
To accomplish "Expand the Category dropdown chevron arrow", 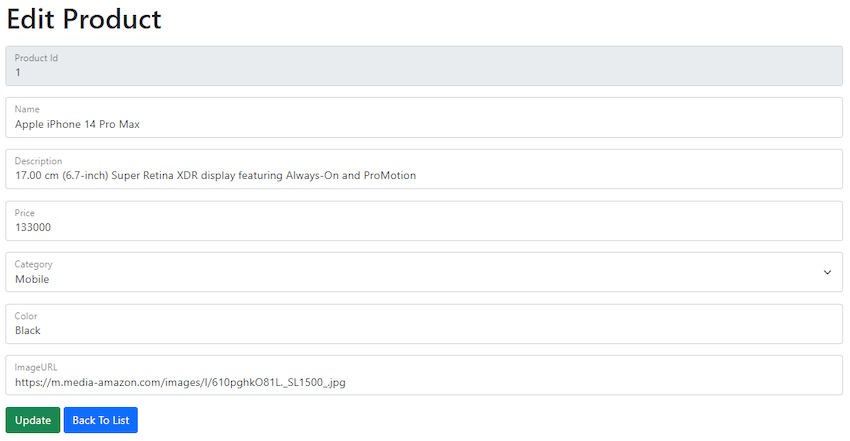I will click(x=827, y=272).
